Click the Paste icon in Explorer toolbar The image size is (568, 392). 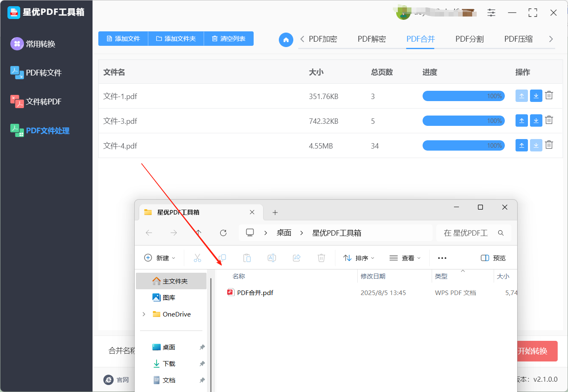coord(247,258)
